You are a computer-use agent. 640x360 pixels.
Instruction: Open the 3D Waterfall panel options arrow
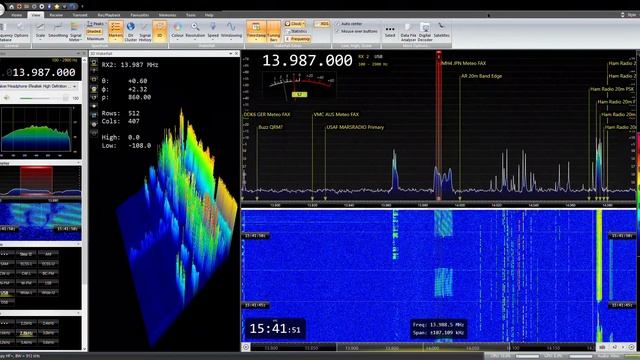(x=230, y=53)
